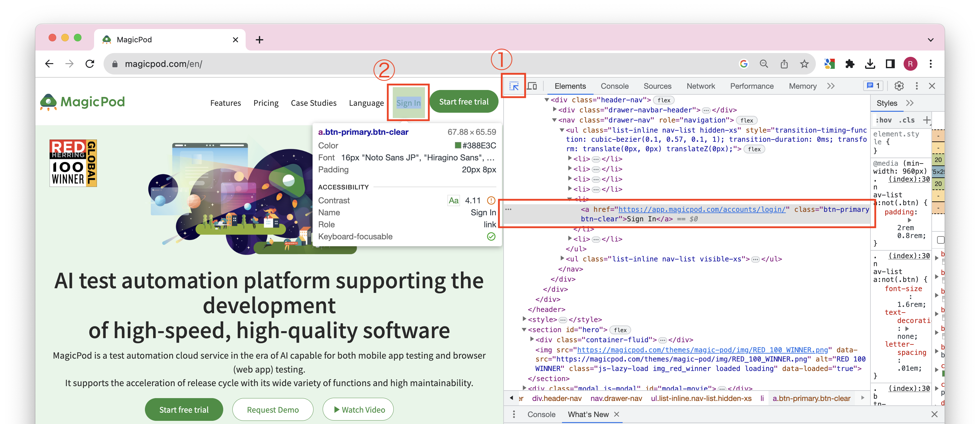The width and height of the screenshot is (980, 424).
Task: Click the Watch Video button
Action: [358, 409]
